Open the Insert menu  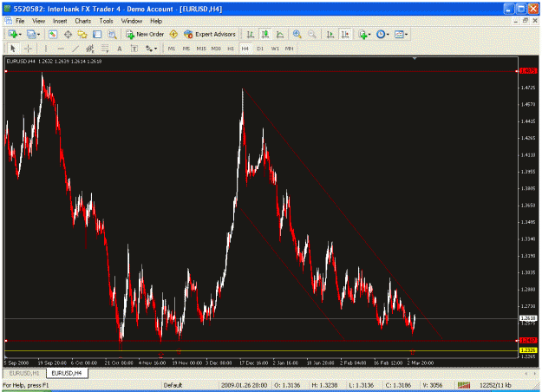click(x=60, y=21)
